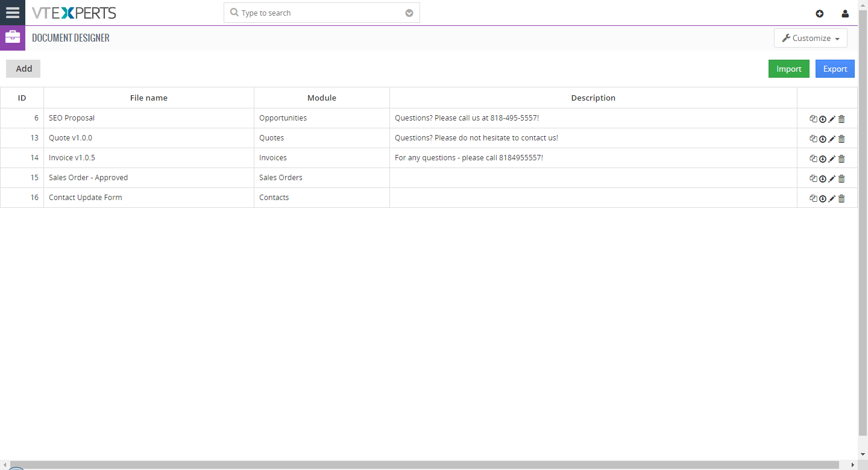Download the Sales Order - Approved template
The image size is (868, 470).
[823, 178]
